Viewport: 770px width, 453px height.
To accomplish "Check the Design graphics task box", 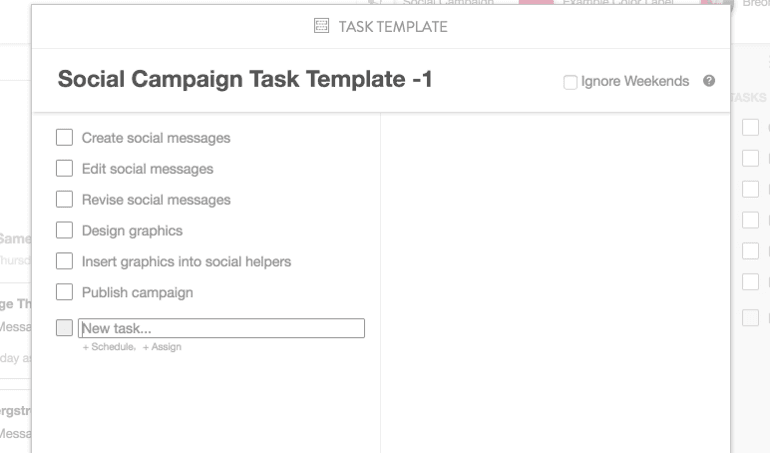I will pos(65,231).
